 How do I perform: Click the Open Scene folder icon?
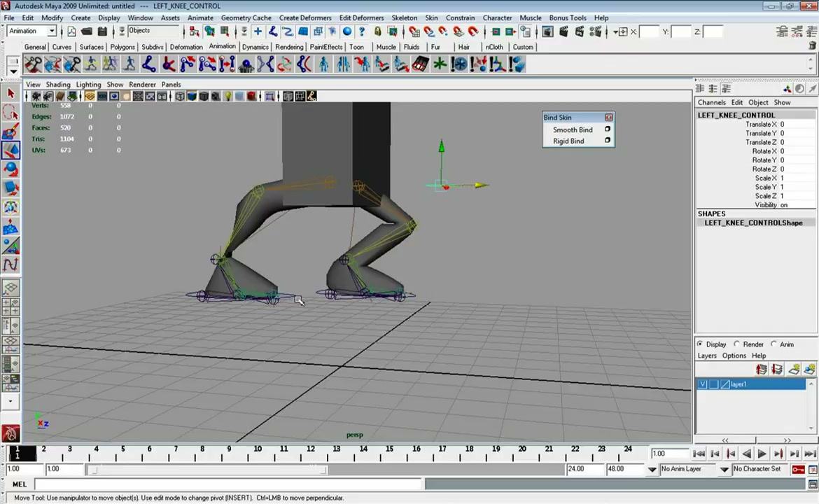tap(87, 32)
